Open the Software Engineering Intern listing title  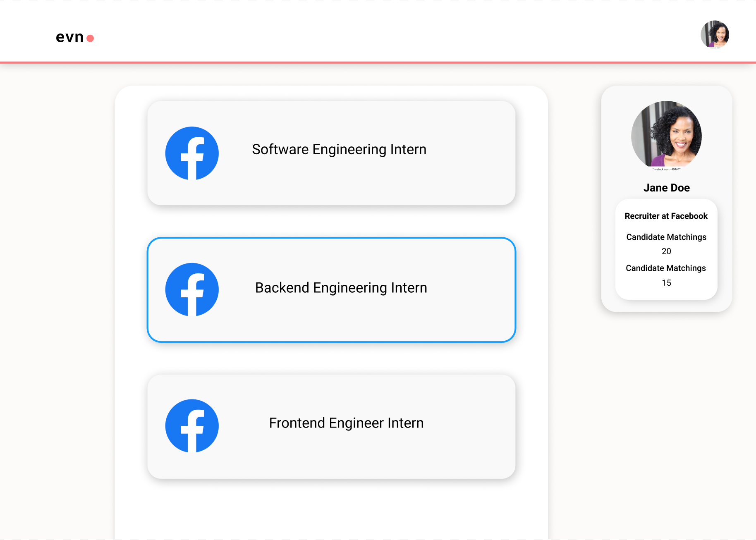click(339, 149)
